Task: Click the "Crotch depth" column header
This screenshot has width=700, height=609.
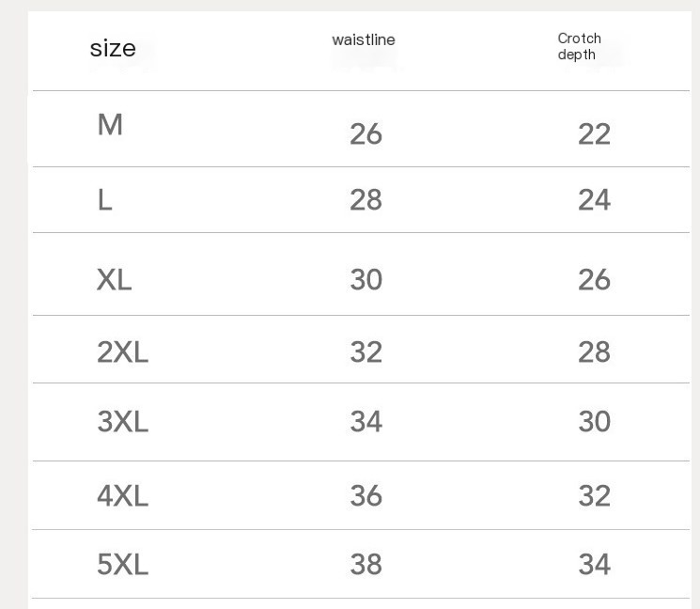Action: 579,46
